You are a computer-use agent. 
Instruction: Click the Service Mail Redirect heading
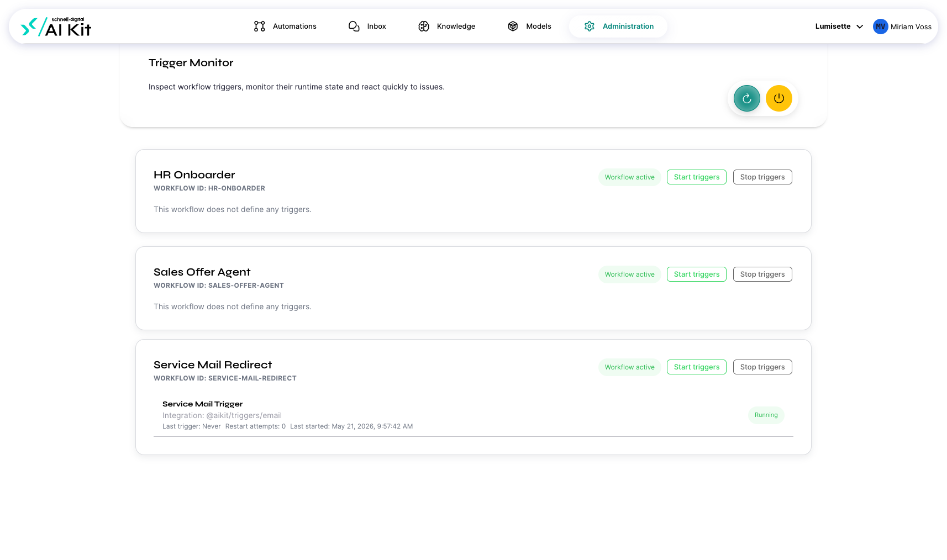tap(213, 365)
